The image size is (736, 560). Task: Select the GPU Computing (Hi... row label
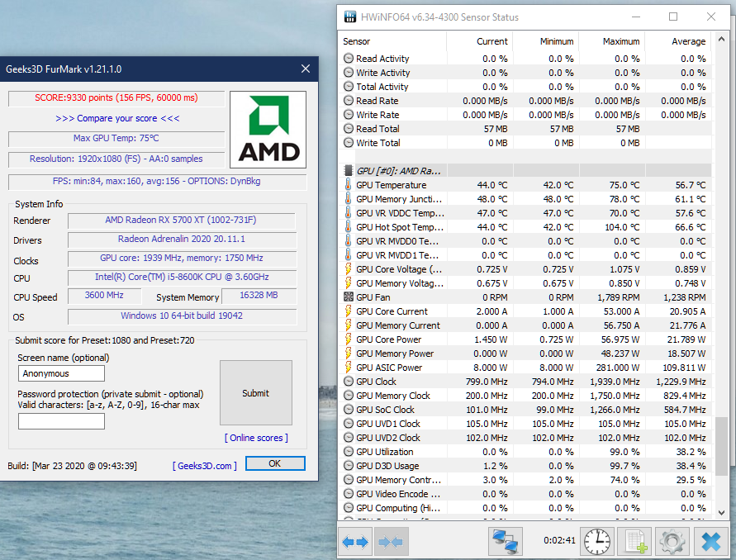pyautogui.click(x=398, y=508)
